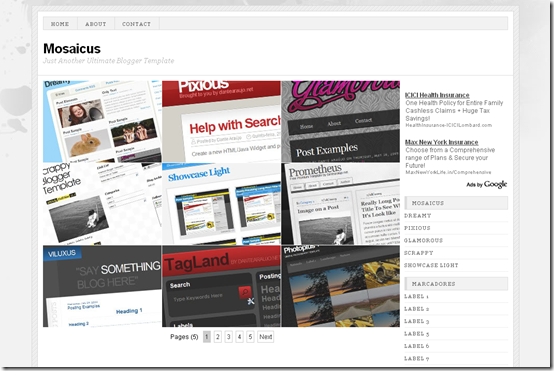Open Label 1 under Marcadores

[416, 296]
